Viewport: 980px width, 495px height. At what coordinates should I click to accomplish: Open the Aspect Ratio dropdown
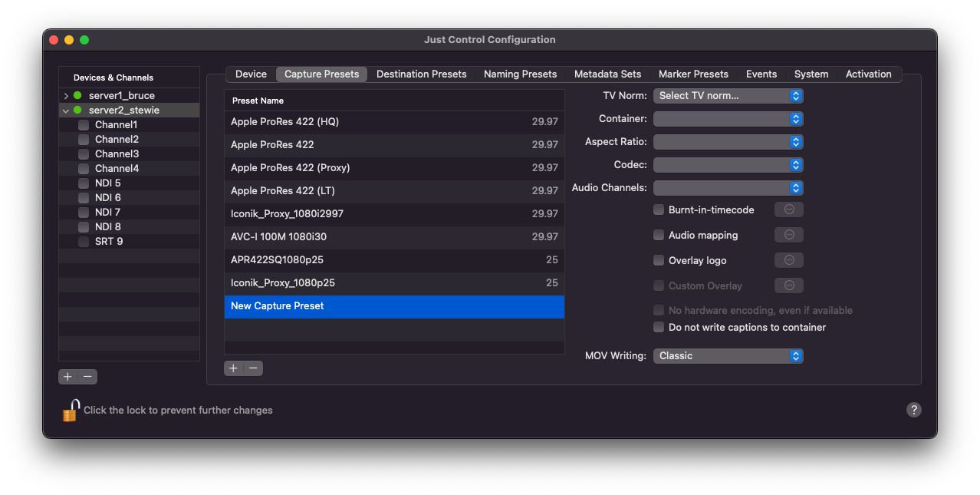[728, 142]
